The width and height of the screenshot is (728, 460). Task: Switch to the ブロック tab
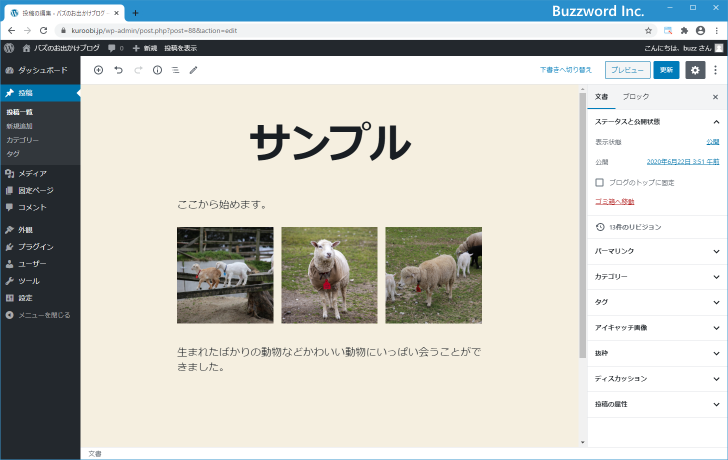point(635,97)
